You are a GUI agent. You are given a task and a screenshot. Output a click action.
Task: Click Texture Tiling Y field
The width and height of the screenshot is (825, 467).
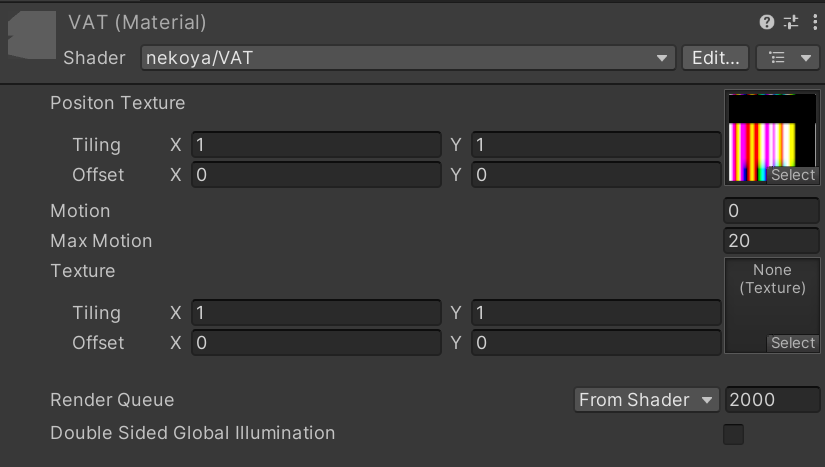[595, 313]
